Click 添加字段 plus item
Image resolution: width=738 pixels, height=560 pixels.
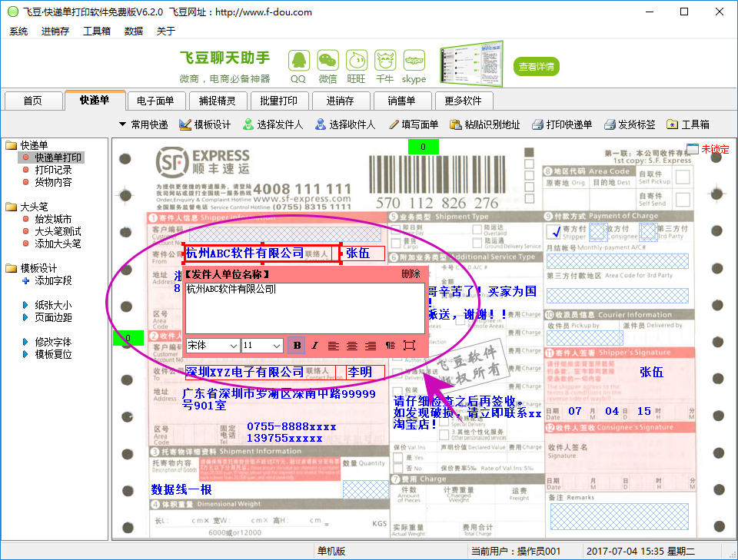click(47, 280)
